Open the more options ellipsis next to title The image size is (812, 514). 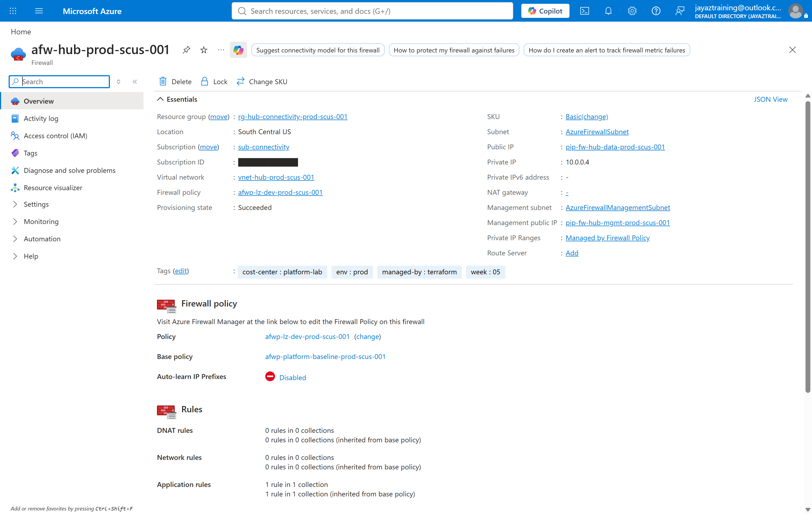221,50
